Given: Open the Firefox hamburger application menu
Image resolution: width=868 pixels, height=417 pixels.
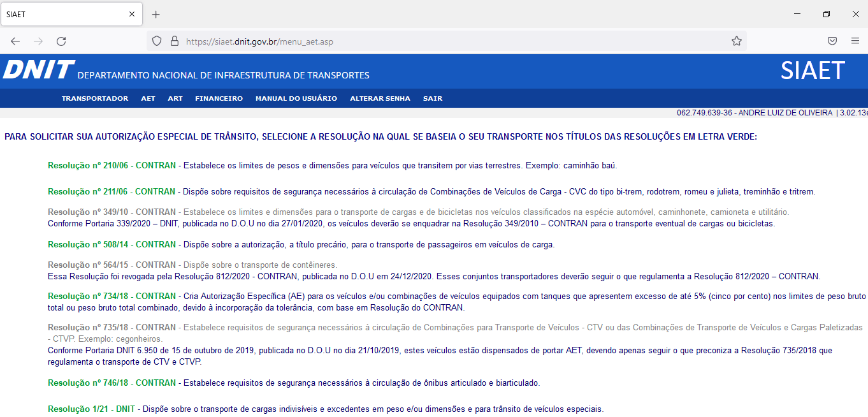Looking at the screenshot, I should coord(855,41).
